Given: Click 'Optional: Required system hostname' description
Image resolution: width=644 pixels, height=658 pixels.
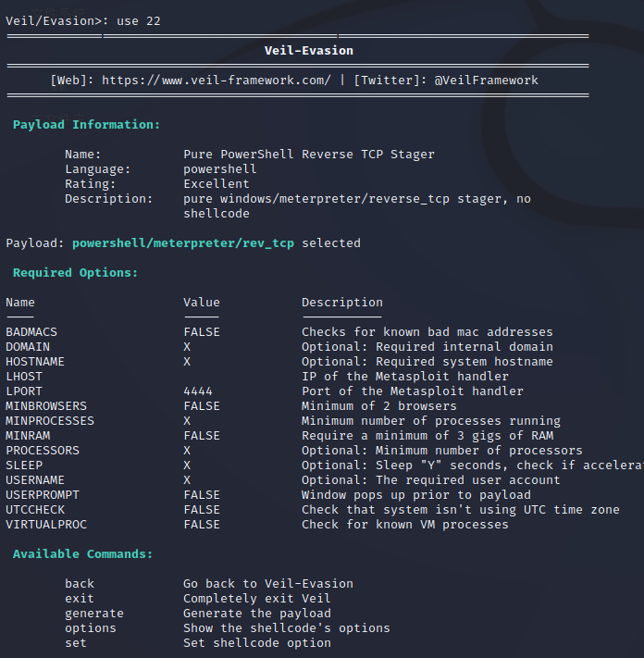Looking at the screenshot, I should point(427,361).
